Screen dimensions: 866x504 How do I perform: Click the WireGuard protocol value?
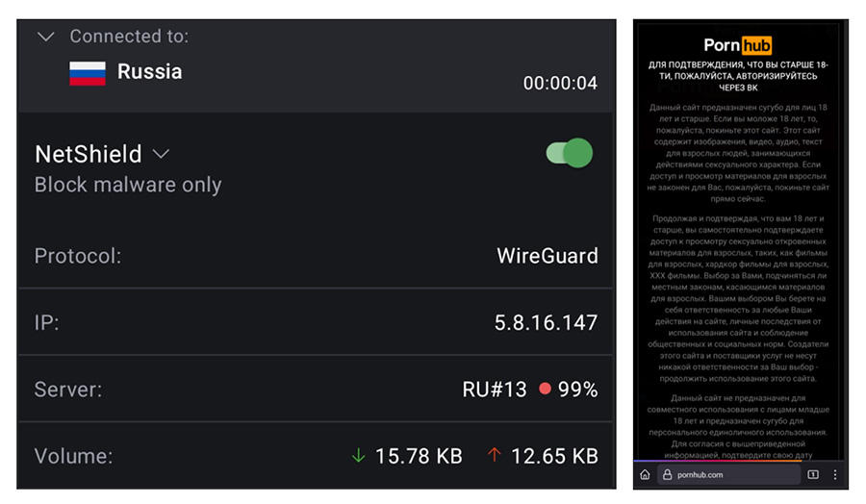coord(547,256)
